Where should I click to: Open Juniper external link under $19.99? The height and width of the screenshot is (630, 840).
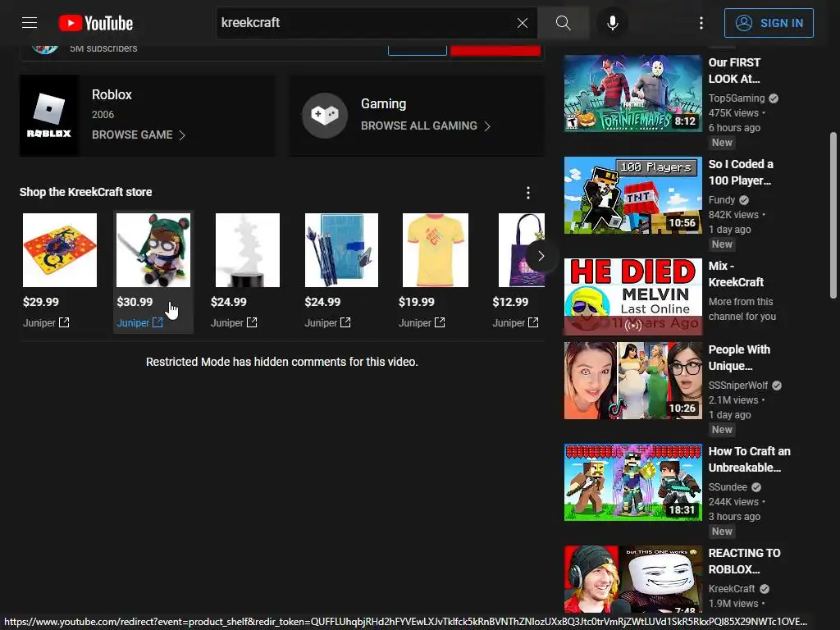click(422, 322)
